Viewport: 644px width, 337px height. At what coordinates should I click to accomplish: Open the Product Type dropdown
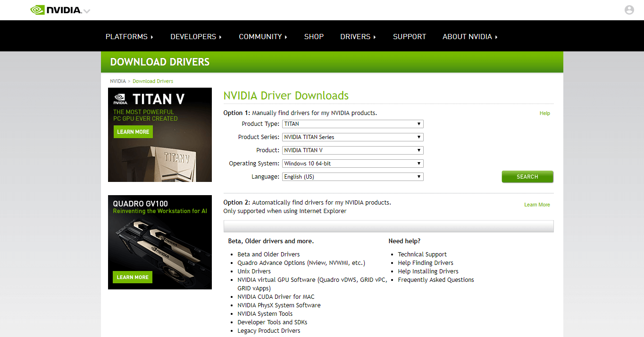pyautogui.click(x=352, y=124)
